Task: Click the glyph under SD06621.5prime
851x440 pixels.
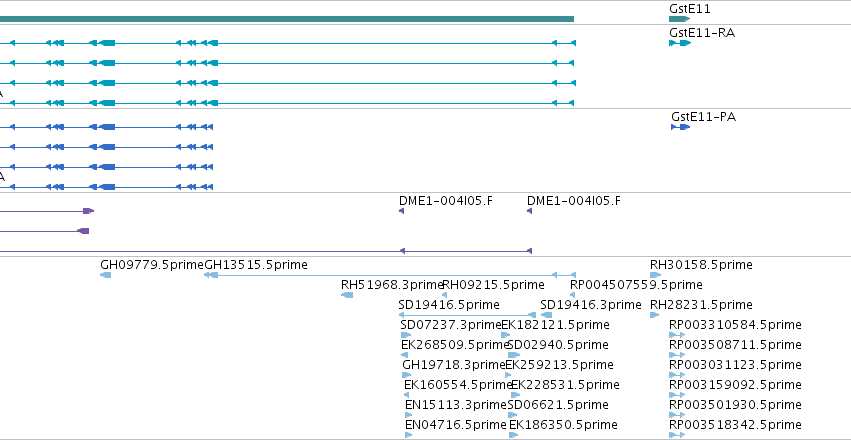Action: point(512,416)
